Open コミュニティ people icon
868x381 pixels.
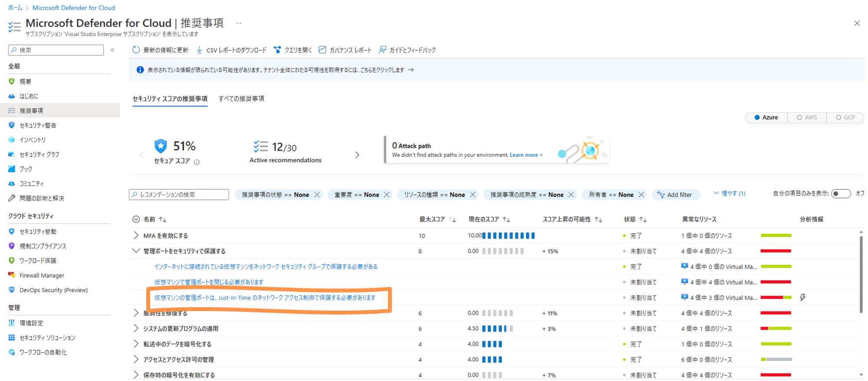coord(12,183)
